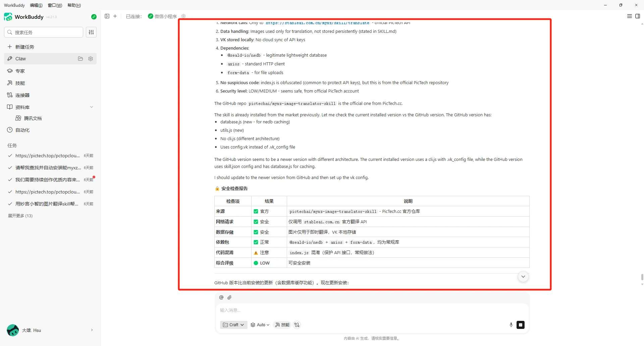Screen dimensions: 644x346
Task: Open the list view icon at top right
Action: (x=630, y=16)
